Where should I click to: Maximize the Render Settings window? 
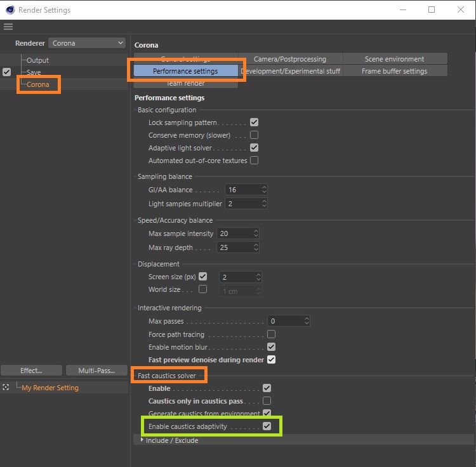432,10
